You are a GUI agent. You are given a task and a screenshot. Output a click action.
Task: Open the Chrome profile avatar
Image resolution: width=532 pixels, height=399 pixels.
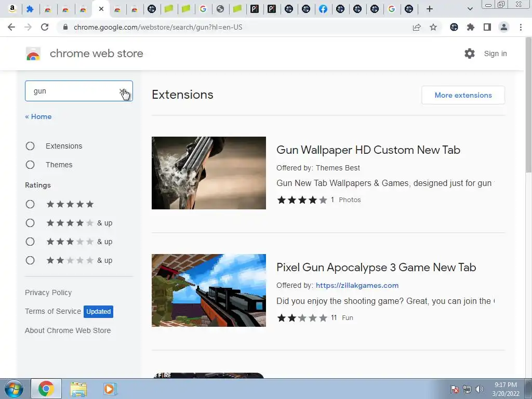tap(504, 27)
